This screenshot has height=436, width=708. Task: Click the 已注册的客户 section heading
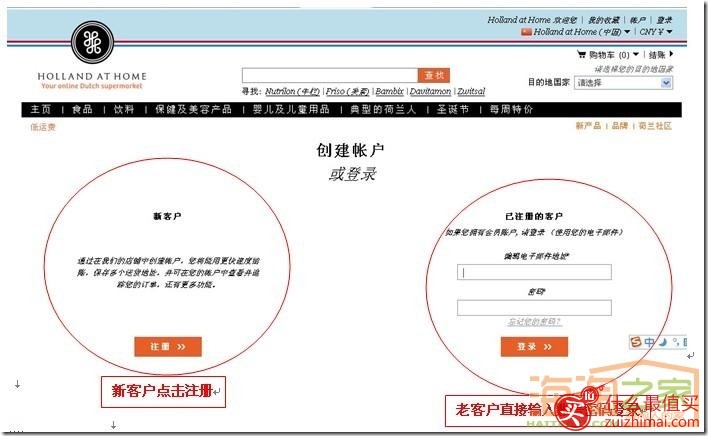click(x=534, y=216)
